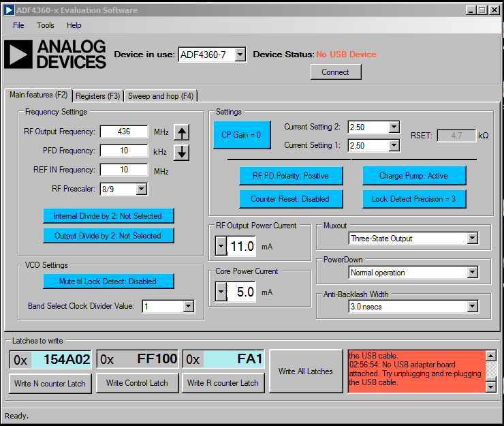Toggle Output Divide by 2: Not Selected

pos(109,236)
